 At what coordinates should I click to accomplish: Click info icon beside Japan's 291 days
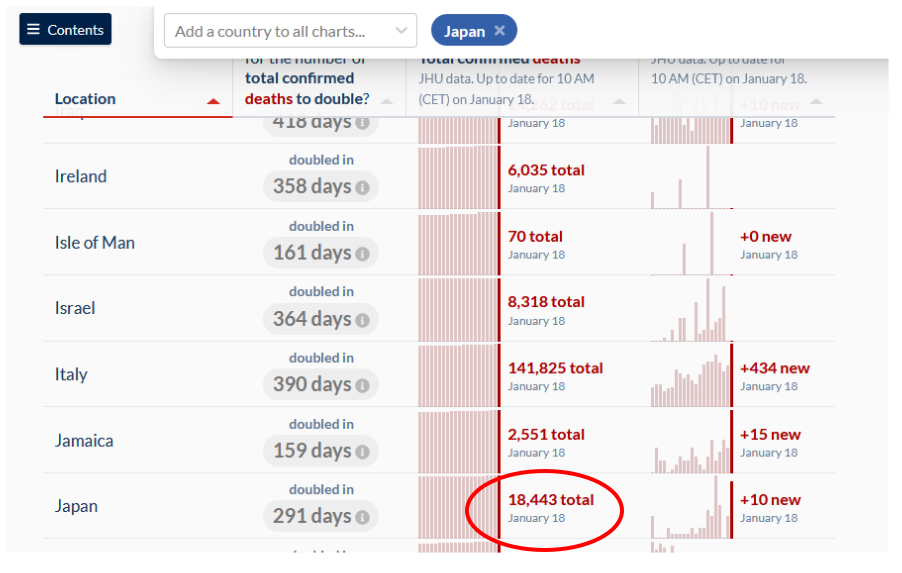pos(362,518)
